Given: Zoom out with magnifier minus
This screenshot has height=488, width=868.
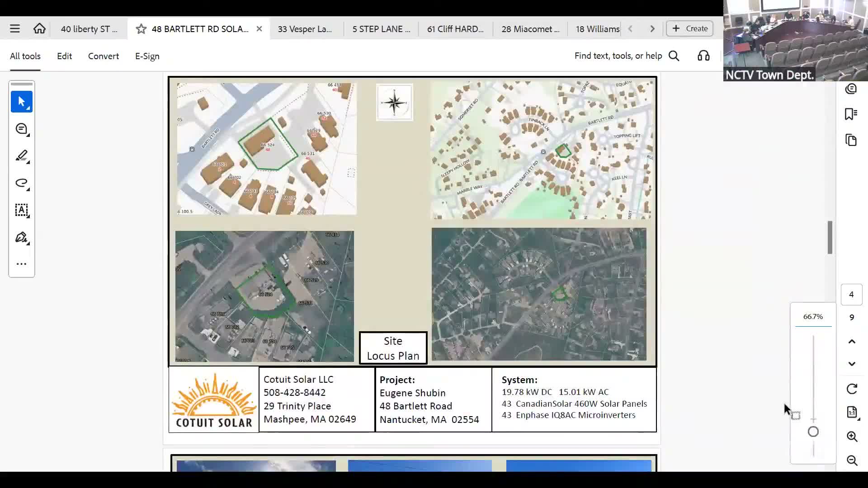Looking at the screenshot, I should click(852, 460).
